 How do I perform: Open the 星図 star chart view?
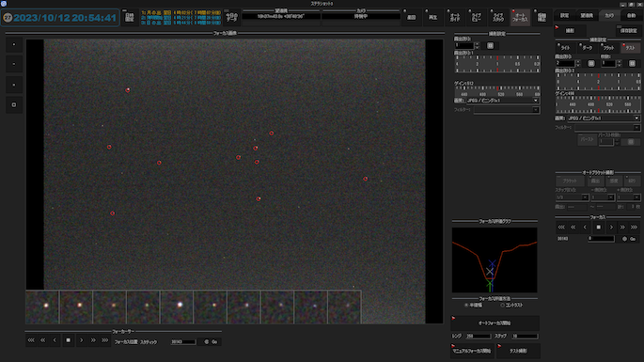click(x=412, y=17)
